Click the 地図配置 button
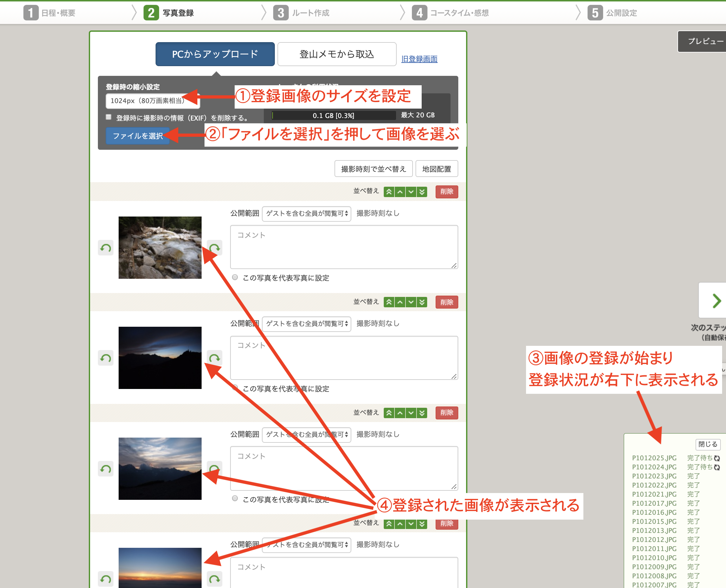 (437, 169)
